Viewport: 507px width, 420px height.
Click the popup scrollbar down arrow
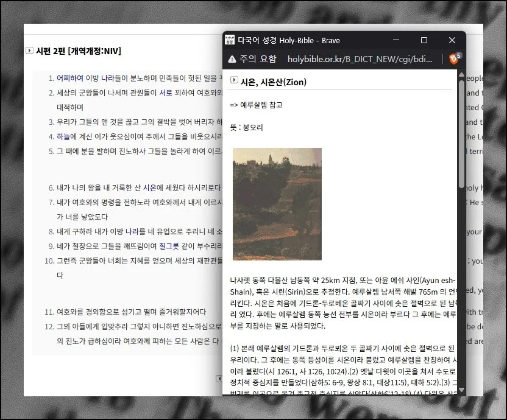tap(461, 389)
